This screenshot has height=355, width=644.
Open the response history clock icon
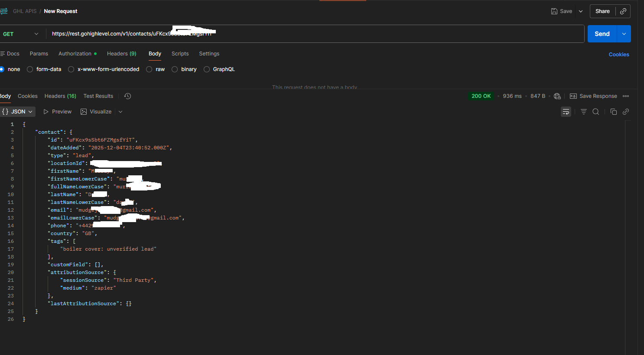tap(127, 96)
